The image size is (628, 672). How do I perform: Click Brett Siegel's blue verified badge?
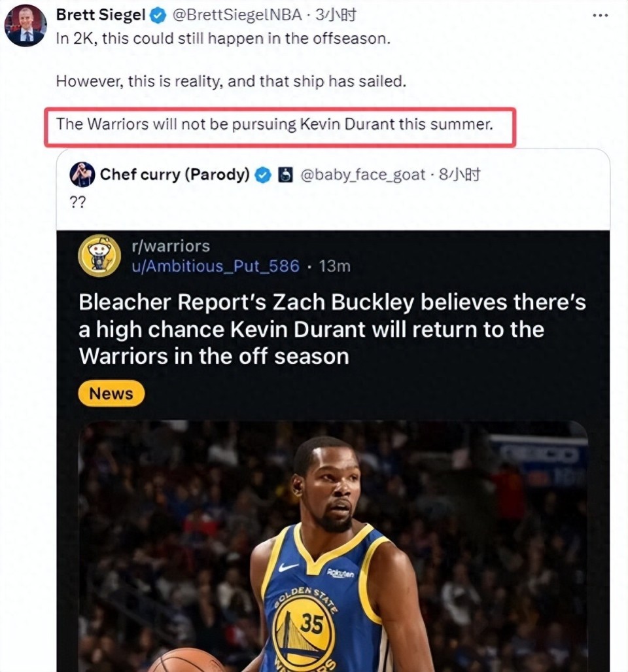tap(158, 15)
